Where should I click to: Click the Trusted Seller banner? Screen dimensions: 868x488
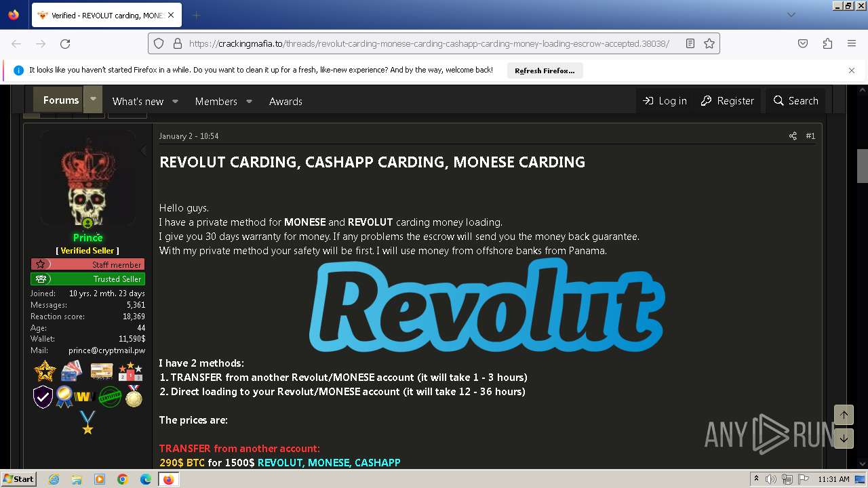[x=87, y=279]
